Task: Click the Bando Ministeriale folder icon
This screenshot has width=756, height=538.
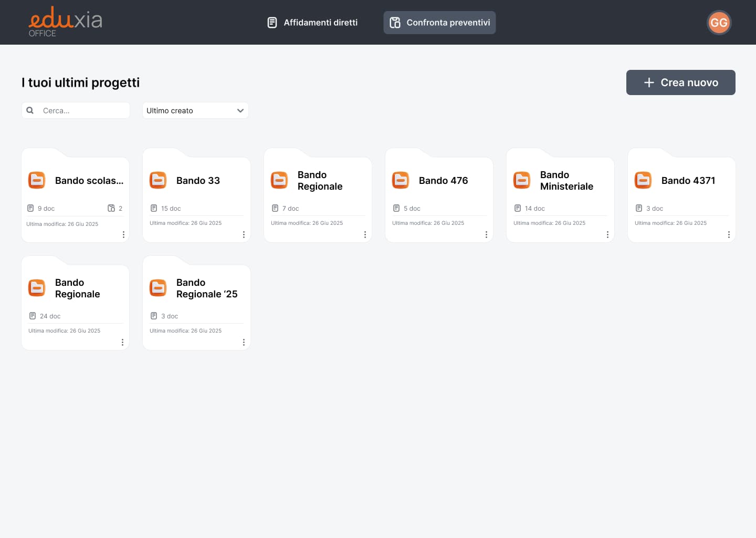Action: tap(522, 180)
